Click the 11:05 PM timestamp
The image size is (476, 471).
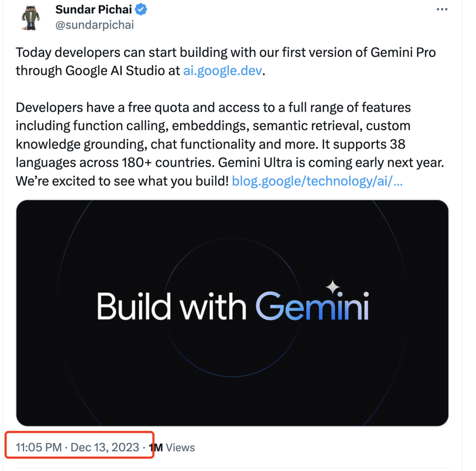point(38,448)
